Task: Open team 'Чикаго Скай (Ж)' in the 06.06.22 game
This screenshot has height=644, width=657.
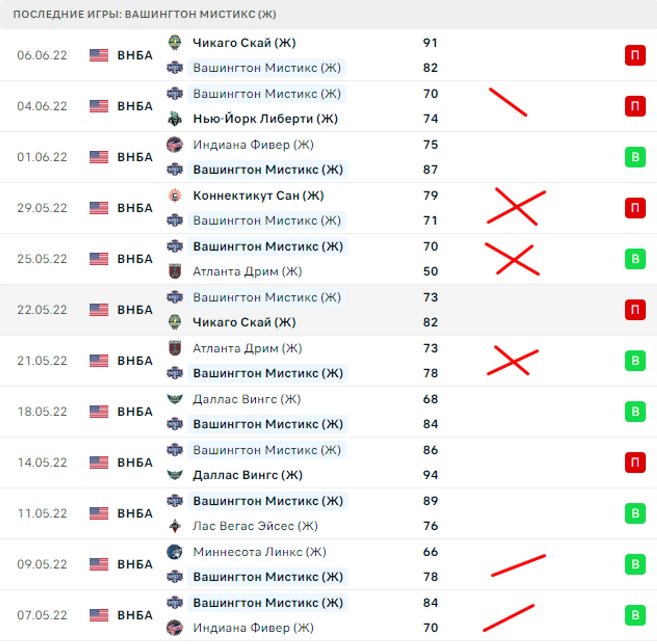Action: pos(244,43)
